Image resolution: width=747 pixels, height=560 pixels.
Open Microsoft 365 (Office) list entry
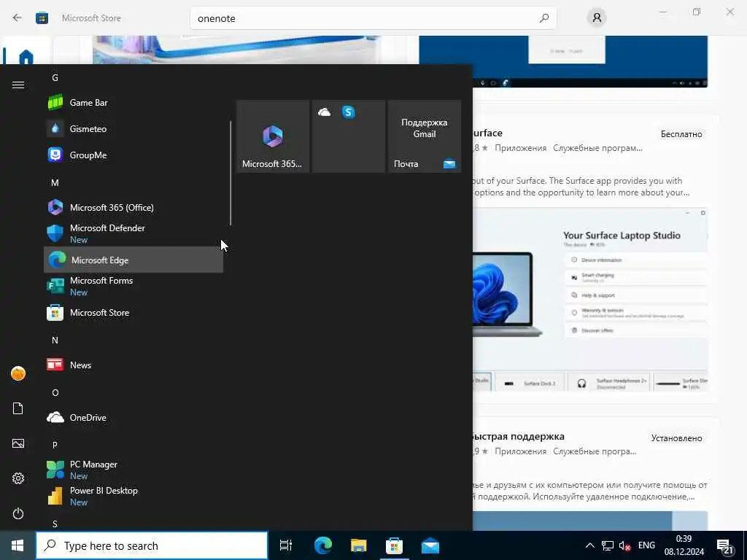(133, 208)
